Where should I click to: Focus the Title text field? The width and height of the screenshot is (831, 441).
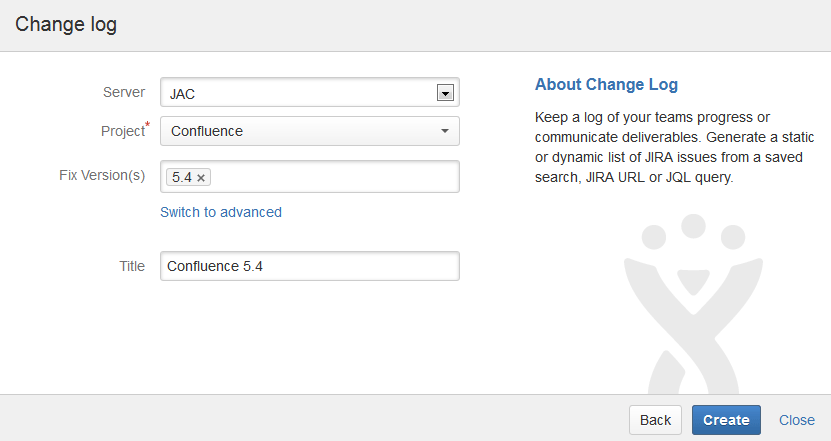point(309,266)
